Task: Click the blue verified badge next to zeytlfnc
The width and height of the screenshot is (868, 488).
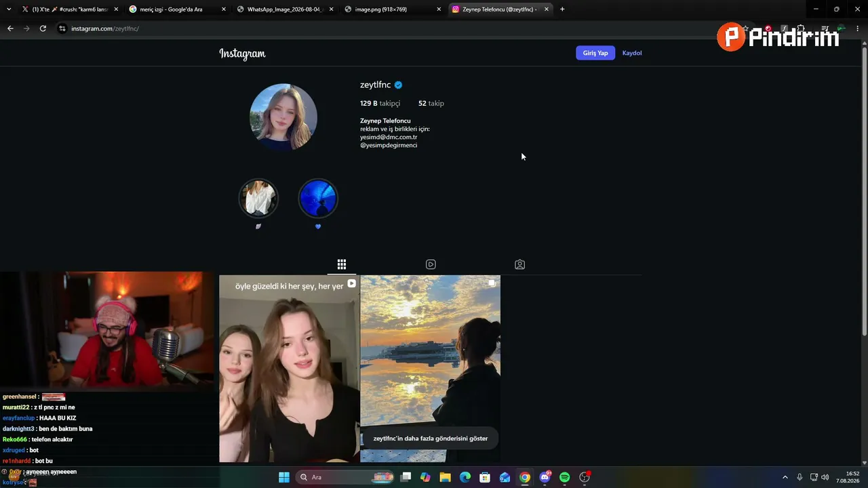Action: point(399,85)
